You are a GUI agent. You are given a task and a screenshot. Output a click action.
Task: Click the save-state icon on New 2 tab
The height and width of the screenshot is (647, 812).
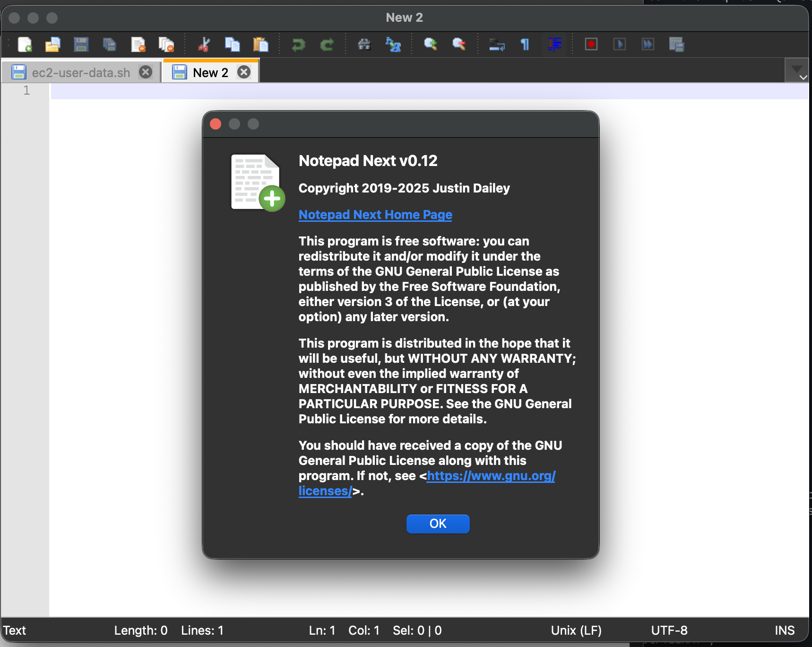[x=179, y=72]
